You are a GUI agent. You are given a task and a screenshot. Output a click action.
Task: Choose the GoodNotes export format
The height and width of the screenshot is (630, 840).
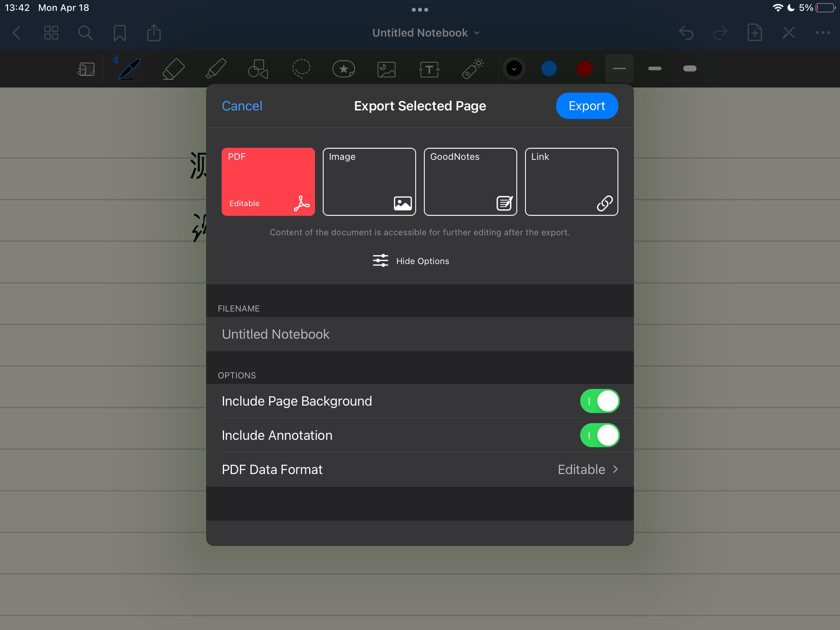pyautogui.click(x=470, y=182)
